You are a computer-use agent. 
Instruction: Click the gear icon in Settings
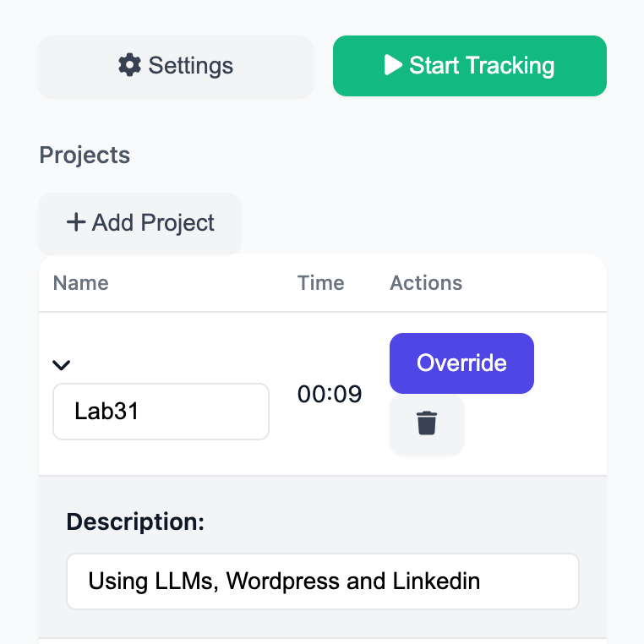pos(128,66)
